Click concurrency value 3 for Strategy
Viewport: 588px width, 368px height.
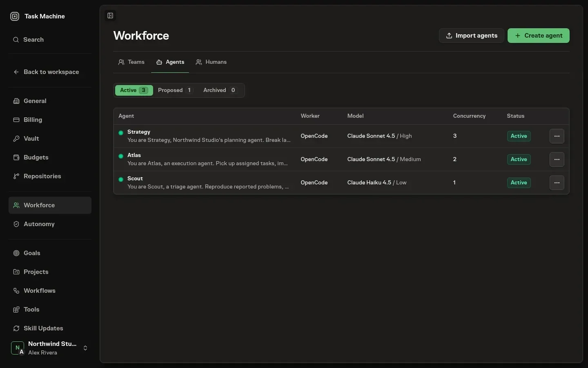pos(455,136)
